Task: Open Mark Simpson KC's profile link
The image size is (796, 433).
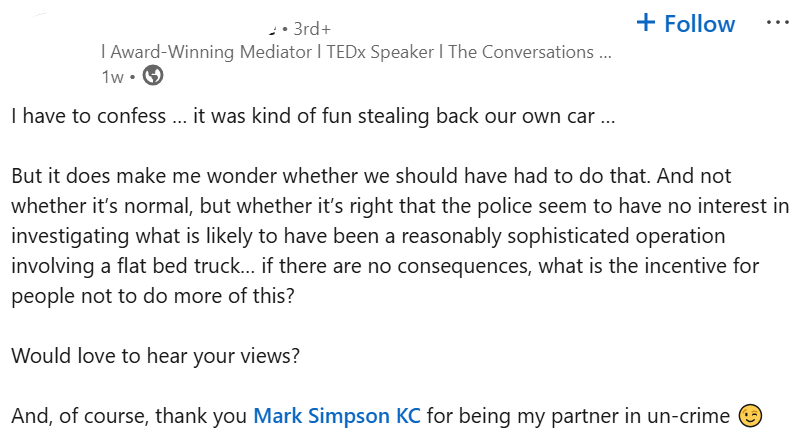Action: click(337, 416)
